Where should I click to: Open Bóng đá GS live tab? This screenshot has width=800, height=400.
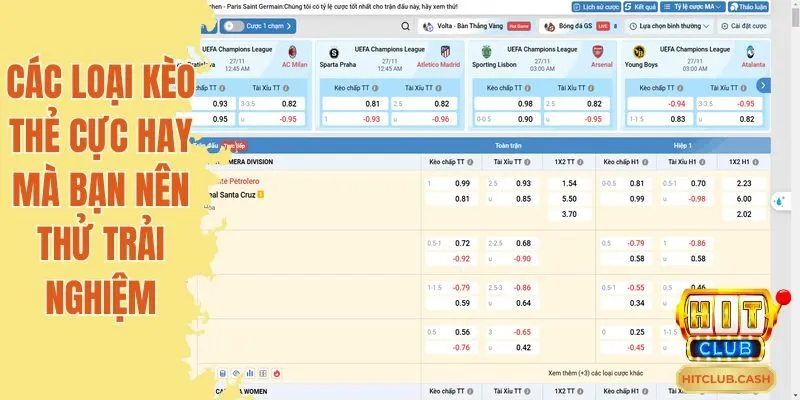pyautogui.click(x=570, y=27)
